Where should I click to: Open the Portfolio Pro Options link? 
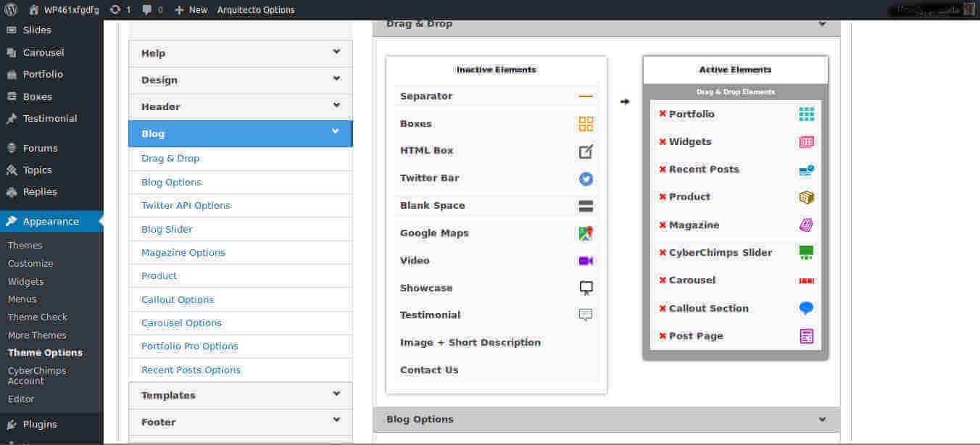click(x=190, y=346)
